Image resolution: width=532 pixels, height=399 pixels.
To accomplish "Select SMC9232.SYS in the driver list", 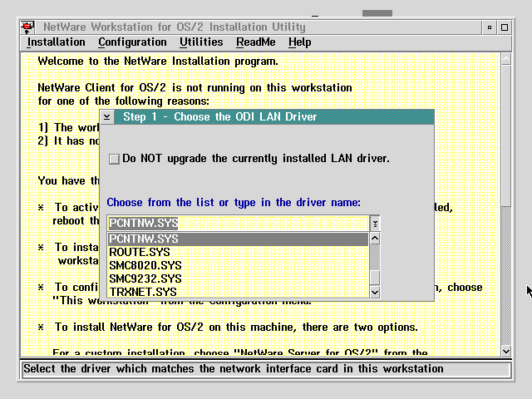I will click(x=239, y=278).
